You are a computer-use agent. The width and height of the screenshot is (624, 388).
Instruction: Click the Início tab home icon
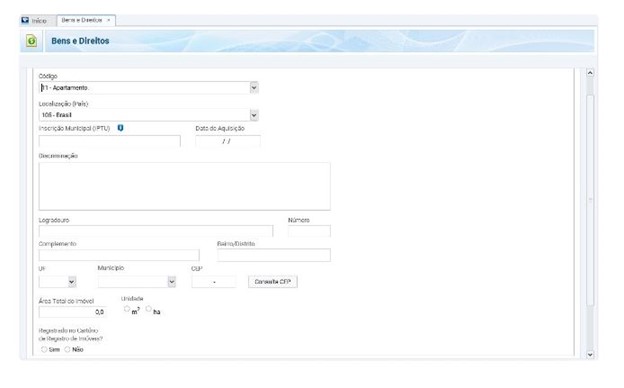(x=25, y=20)
